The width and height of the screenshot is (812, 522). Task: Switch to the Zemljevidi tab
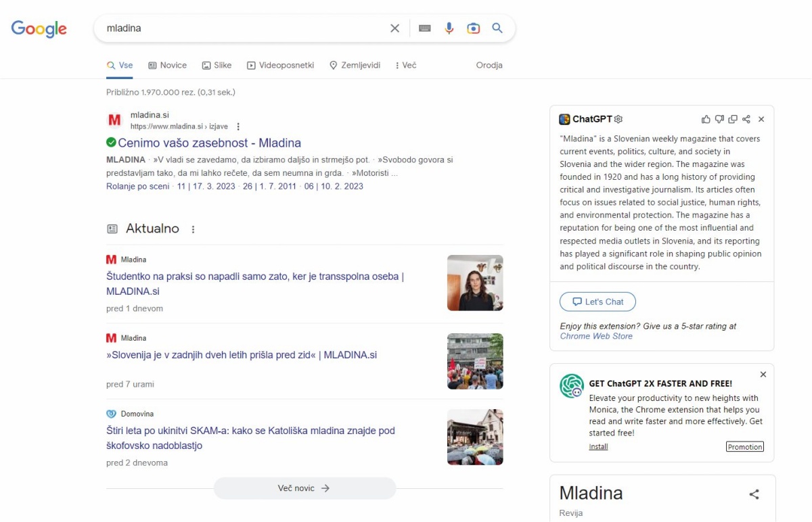pyautogui.click(x=355, y=66)
